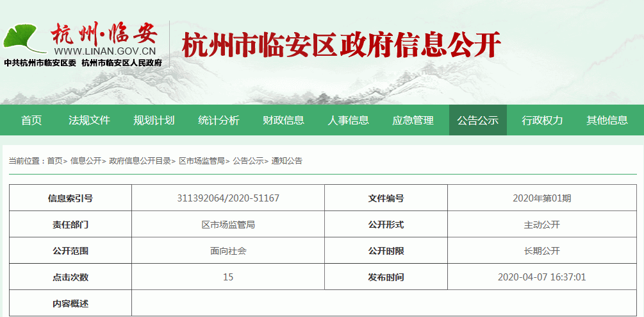Open the 其他信息 navigation item
The width and height of the screenshot is (644, 317).
607,120
